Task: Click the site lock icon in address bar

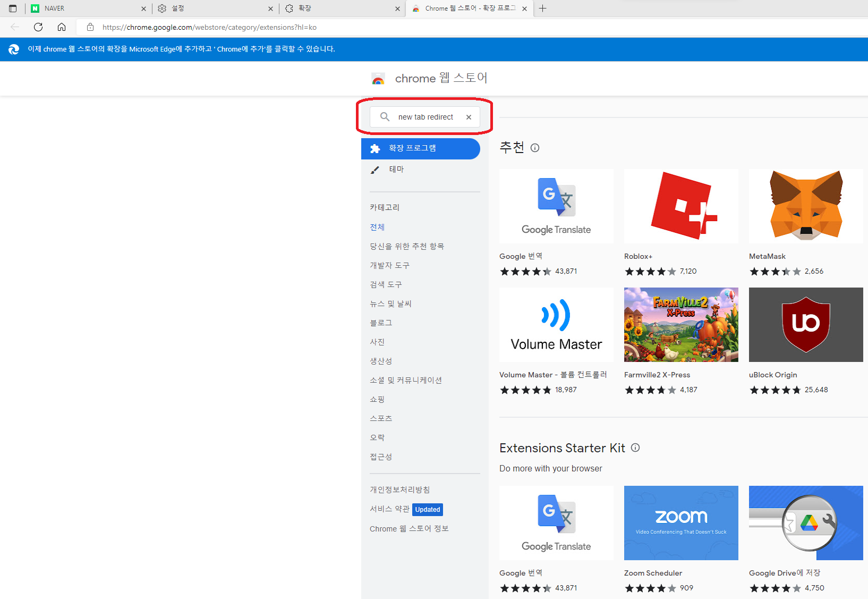Action: (x=90, y=27)
